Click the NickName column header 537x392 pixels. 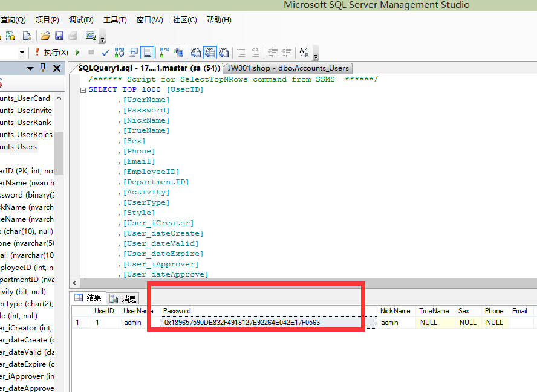395,311
